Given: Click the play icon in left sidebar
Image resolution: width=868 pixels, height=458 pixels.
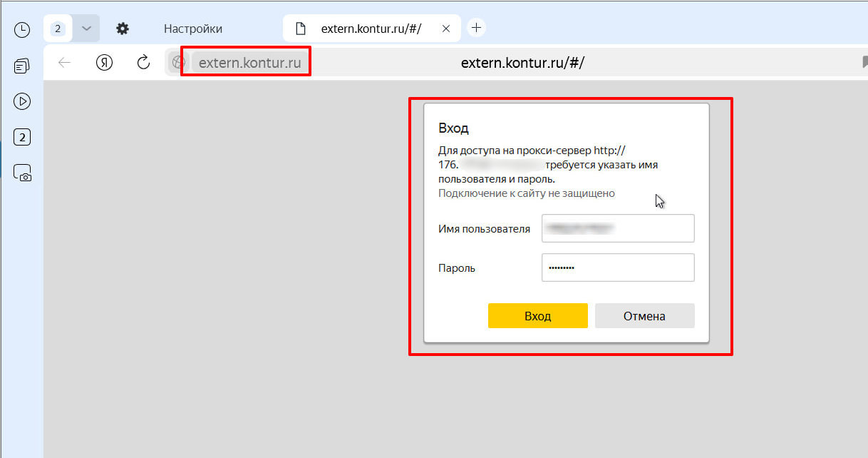Looking at the screenshot, I should 22,101.
